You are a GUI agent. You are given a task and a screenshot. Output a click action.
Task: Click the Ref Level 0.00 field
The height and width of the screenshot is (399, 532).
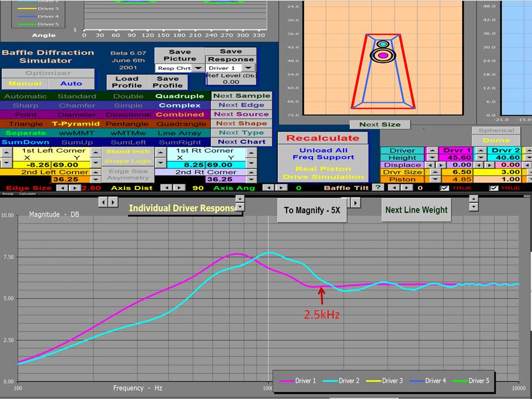point(231,82)
